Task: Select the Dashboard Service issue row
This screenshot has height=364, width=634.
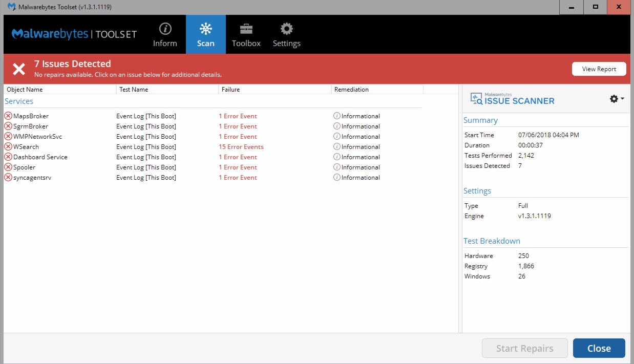Action: coord(40,157)
